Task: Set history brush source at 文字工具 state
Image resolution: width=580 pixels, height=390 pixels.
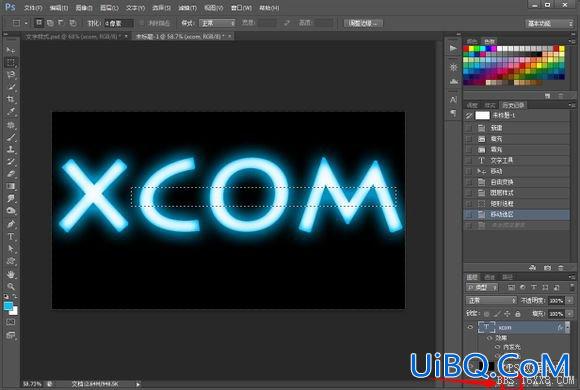Action: click(469, 160)
